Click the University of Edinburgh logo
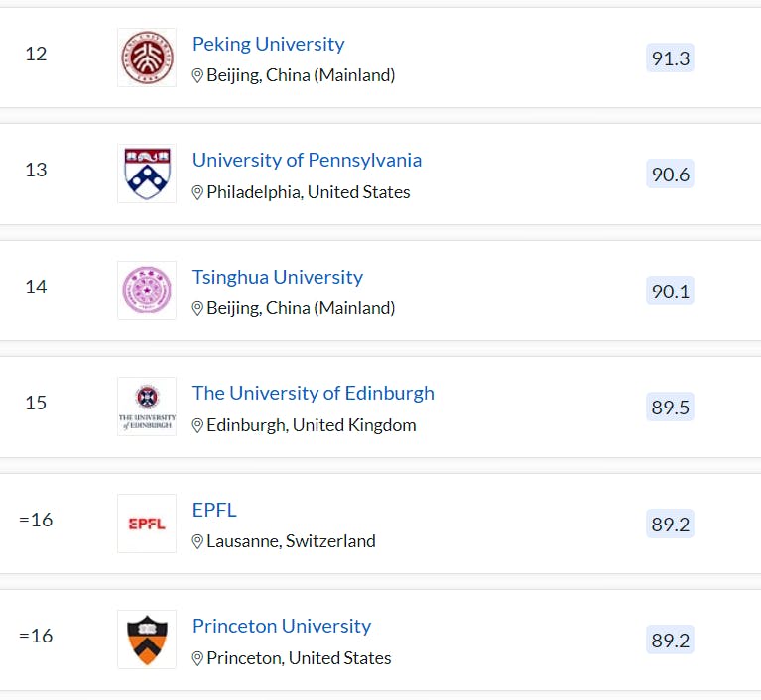The image size is (761, 700). point(146,407)
